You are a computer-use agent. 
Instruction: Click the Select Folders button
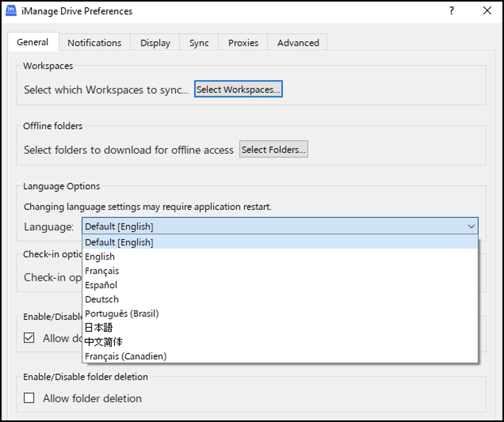(273, 150)
